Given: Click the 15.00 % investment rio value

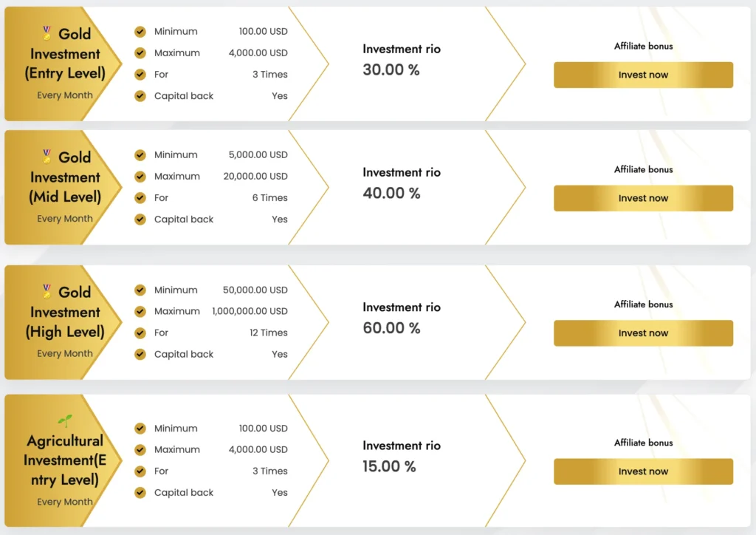Looking at the screenshot, I should point(389,466).
